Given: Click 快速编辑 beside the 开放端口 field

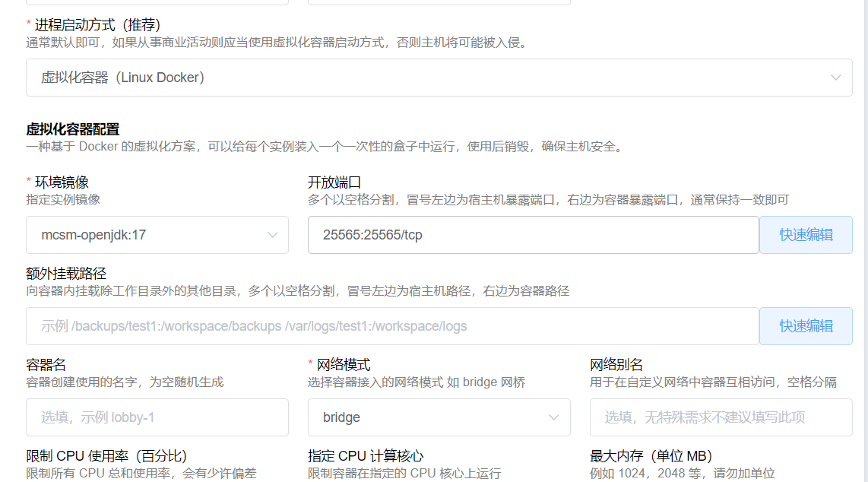Looking at the screenshot, I should (x=806, y=235).
